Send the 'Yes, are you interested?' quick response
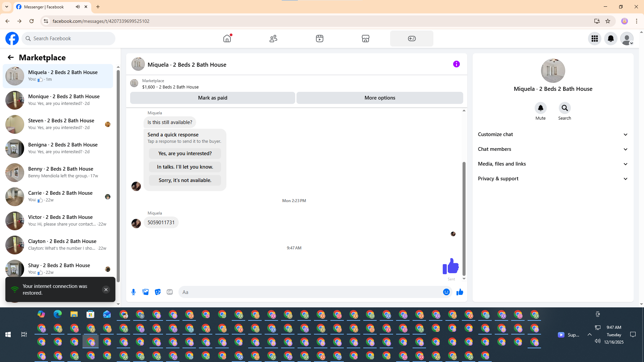644x362 pixels. [x=185, y=154]
